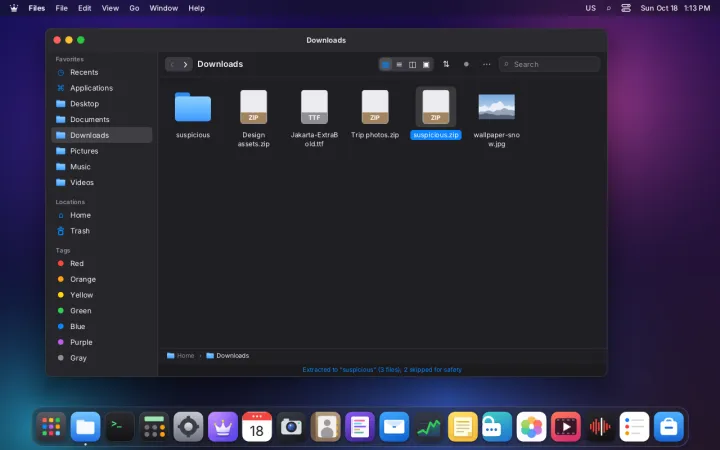This screenshot has height=450, width=720.
Task: Open Calendar from the dock
Action: (x=257, y=427)
